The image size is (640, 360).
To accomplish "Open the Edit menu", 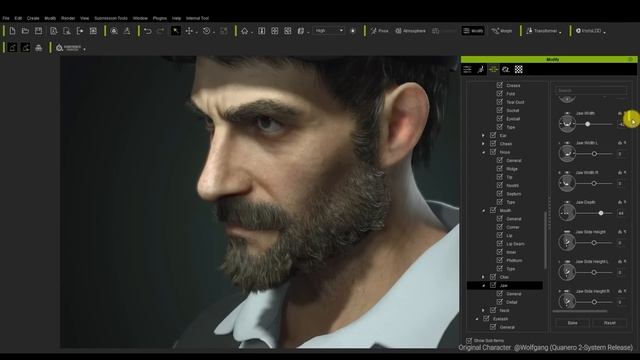I will click(x=18, y=18).
